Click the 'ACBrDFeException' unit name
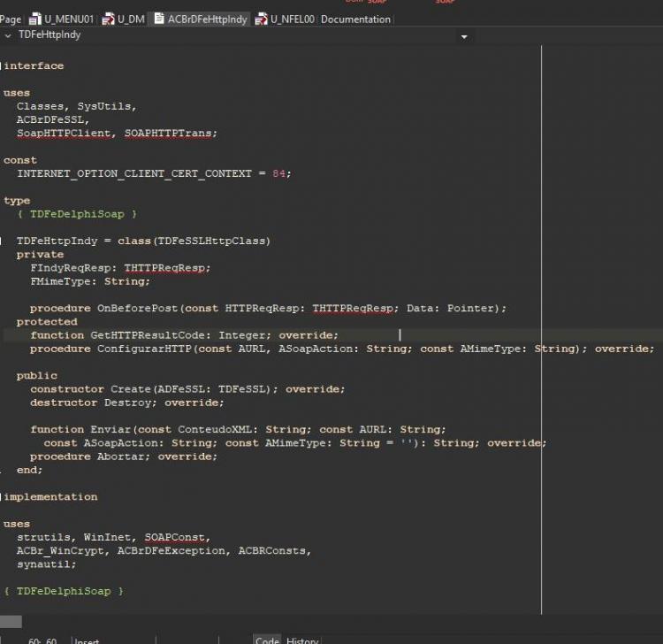This screenshot has width=663, height=644. coord(173,551)
